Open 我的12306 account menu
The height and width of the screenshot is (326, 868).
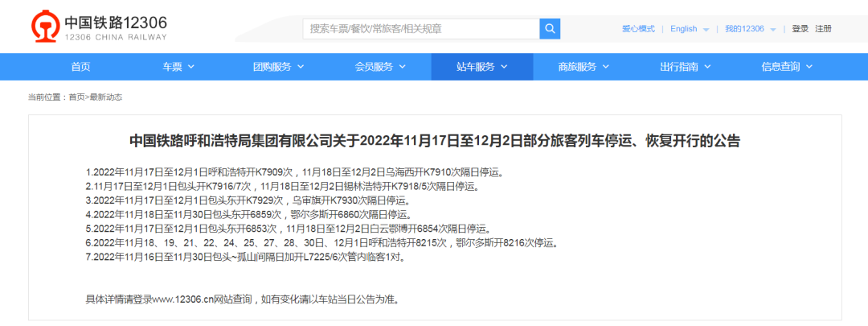click(x=744, y=29)
